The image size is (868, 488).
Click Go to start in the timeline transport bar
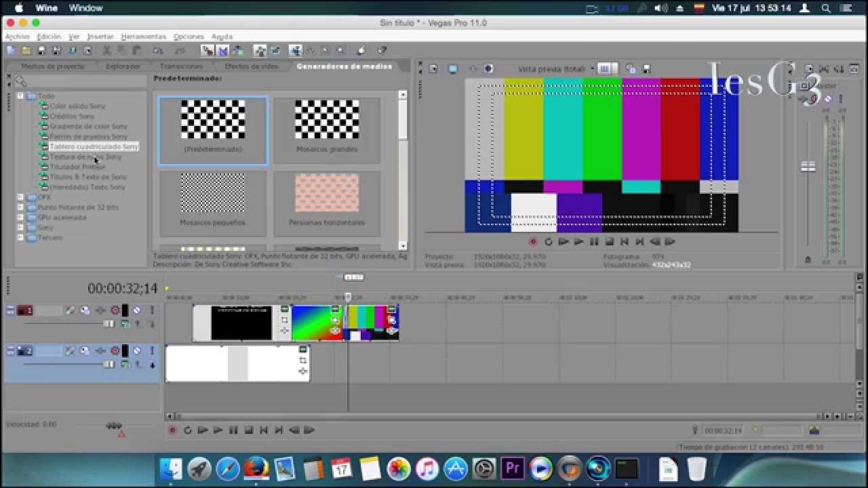[x=264, y=430]
